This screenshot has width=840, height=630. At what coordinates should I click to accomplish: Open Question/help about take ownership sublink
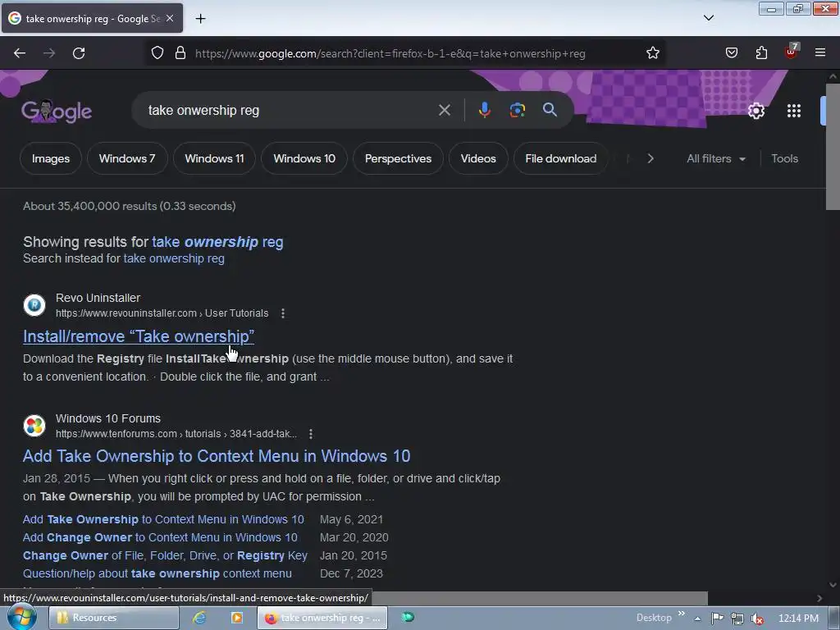pyautogui.click(x=157, y=573)
